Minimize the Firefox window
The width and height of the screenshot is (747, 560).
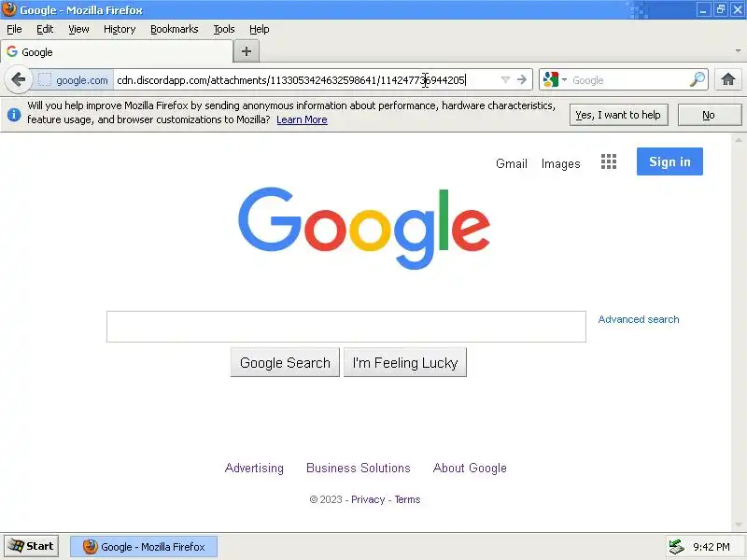pyautogui.click(x=704, y=9)
